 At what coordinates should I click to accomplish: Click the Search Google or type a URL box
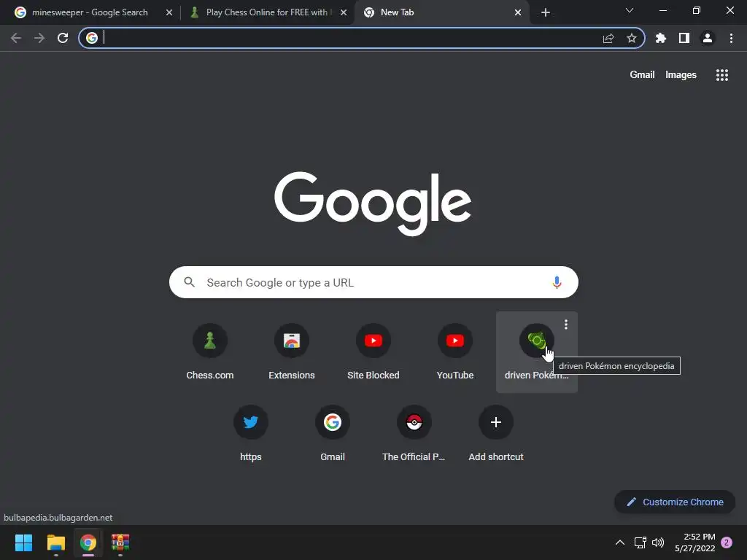[373, 282]
